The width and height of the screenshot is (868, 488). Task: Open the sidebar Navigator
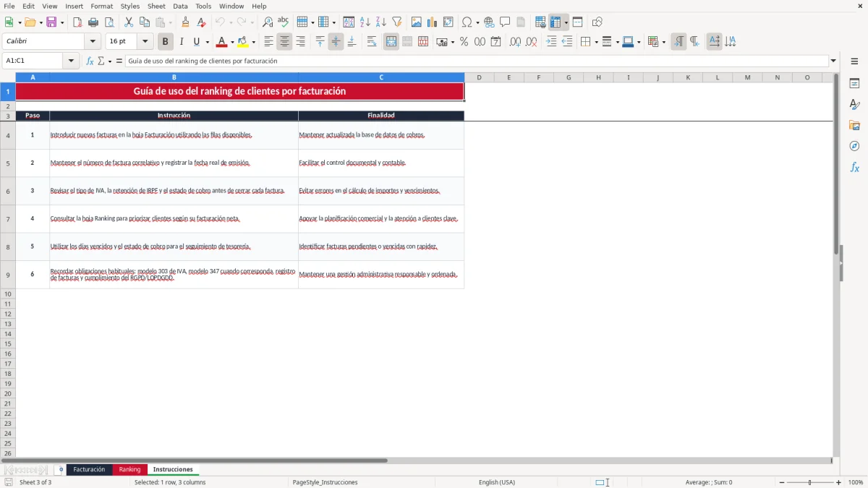coord(854,146)
